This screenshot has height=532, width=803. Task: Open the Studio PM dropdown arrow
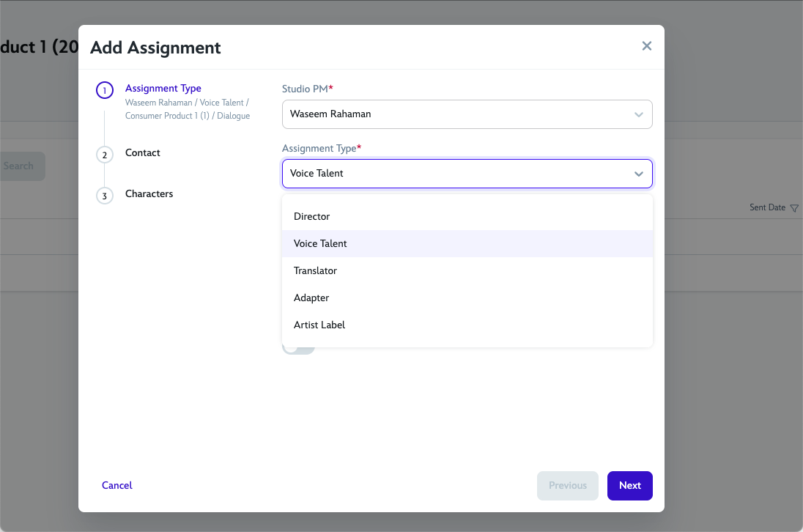click(638, 114)
